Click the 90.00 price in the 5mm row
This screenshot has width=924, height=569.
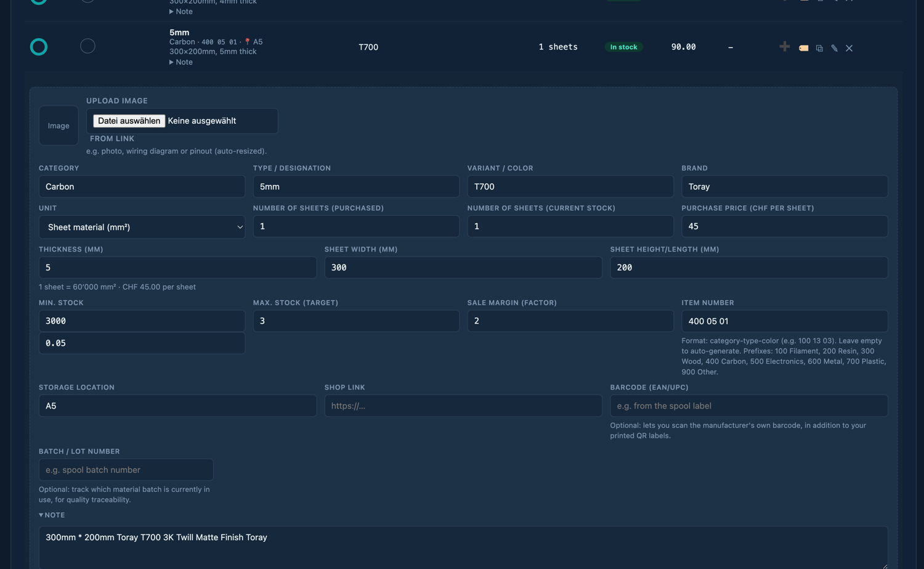[684, 47]
